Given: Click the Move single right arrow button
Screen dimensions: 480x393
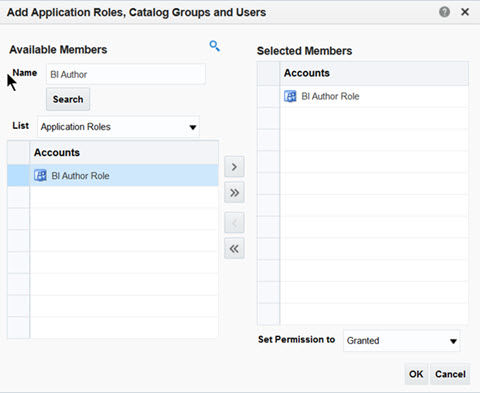Looking at the screenshot, I should coord(234,167).
